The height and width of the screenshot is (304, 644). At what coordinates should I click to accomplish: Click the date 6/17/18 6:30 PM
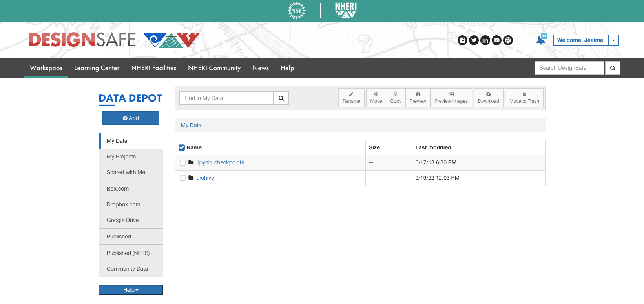click(x=436, y=162)
